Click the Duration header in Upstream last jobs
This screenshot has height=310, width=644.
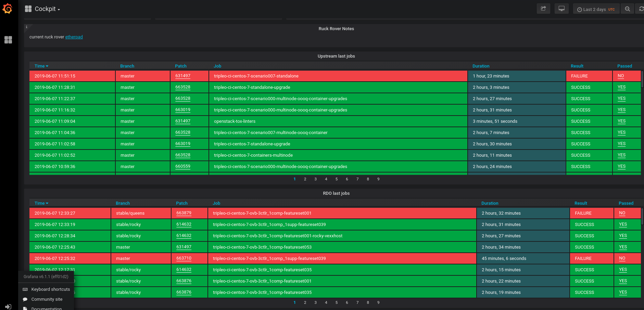481,66
